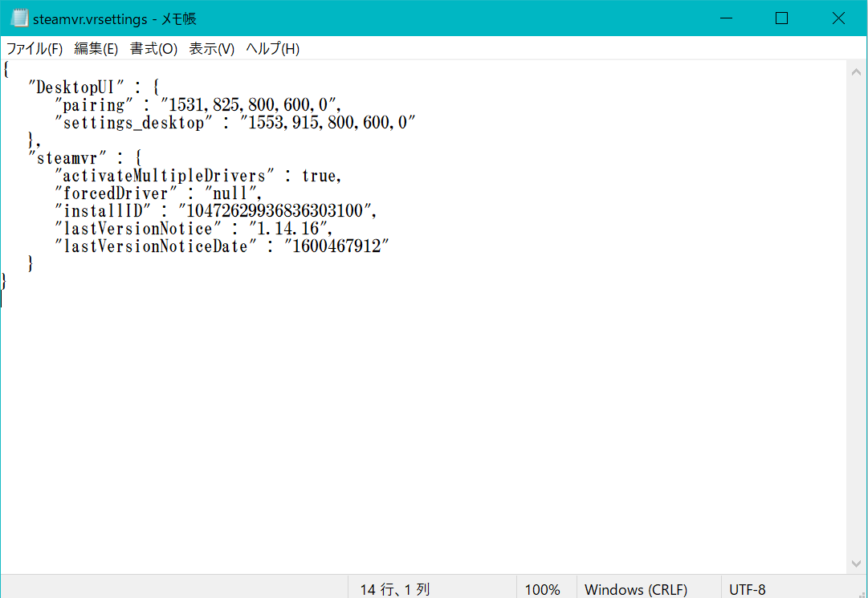
Task: Click the "activateMultipleDrivers" key
Action: pos(165,176)
